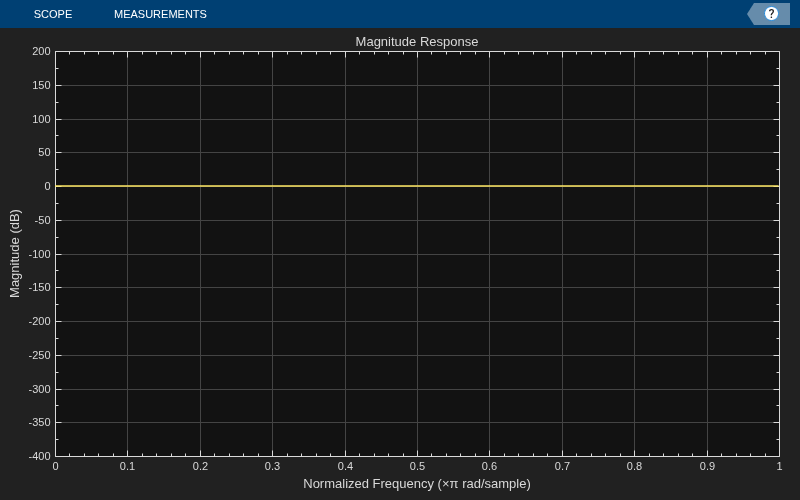
Task: Click the 150 y-axis tick label
Action: click(x=41, y=85)
